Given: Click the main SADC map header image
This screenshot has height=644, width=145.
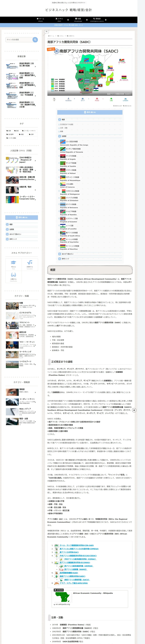Looking at the screenshot, I should pos(90,72).
